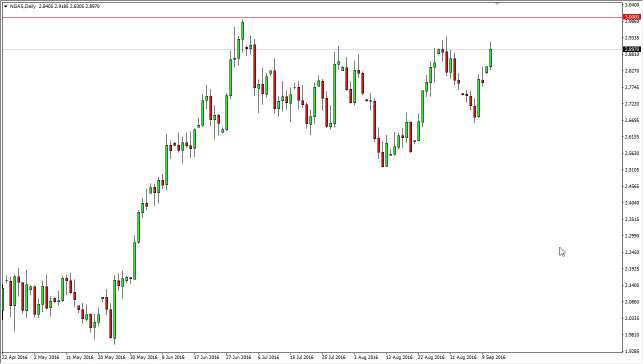Click the 20 May 2016 date label

[112, 357]
